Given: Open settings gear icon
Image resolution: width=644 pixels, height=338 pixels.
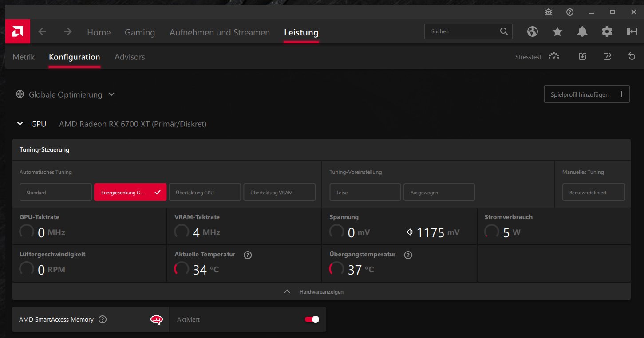Looking at the screenshot, I should click(x=607, y=31).
